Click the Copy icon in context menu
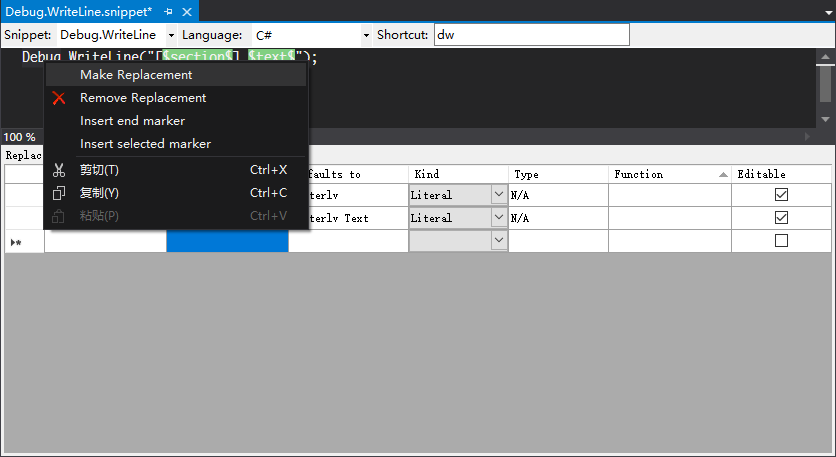Image resolution: width=836 pixels, height=457 pixels. click(59, 193)
